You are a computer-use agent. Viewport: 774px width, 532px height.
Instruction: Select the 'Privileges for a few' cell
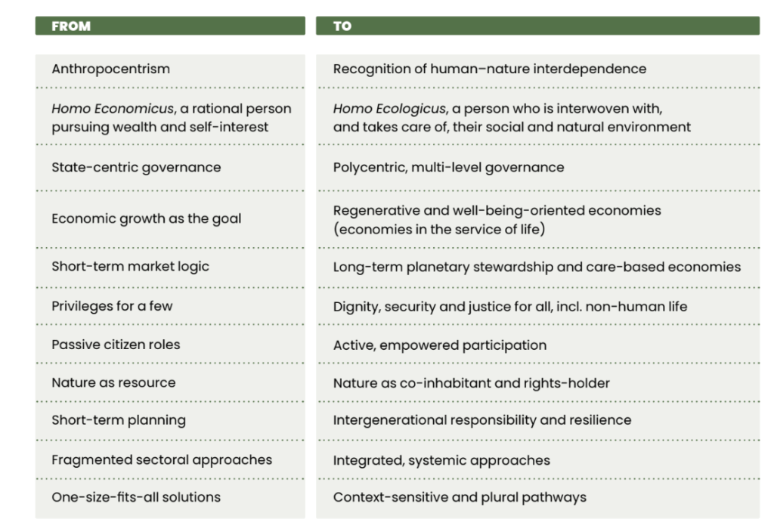point(112,306)
